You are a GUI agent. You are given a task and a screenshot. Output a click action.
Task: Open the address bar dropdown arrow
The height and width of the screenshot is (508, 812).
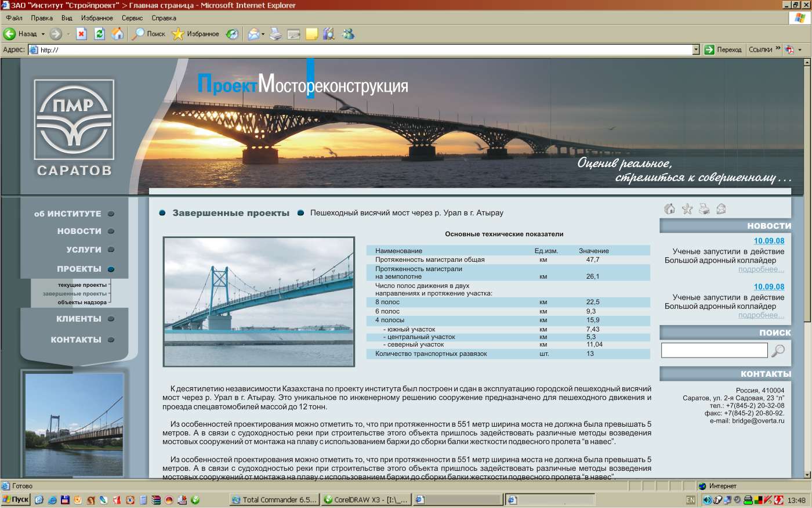[x=696, y=50]
